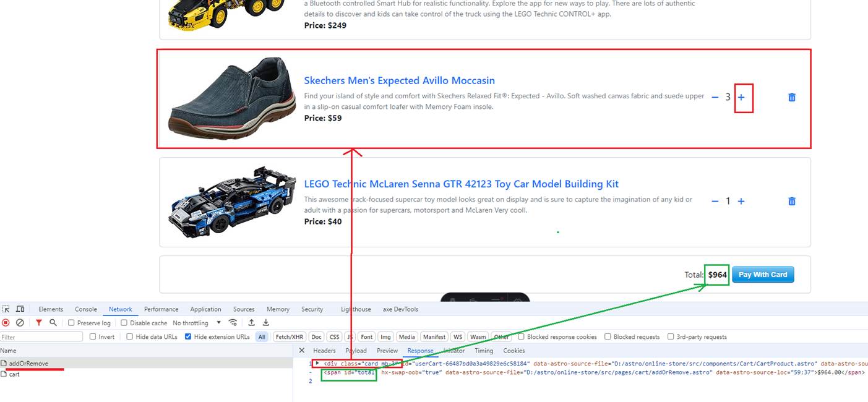Viewport: 868px width, 402px height.
Task: Enable the Disable cache checkbox
Action: coord(124,323)
